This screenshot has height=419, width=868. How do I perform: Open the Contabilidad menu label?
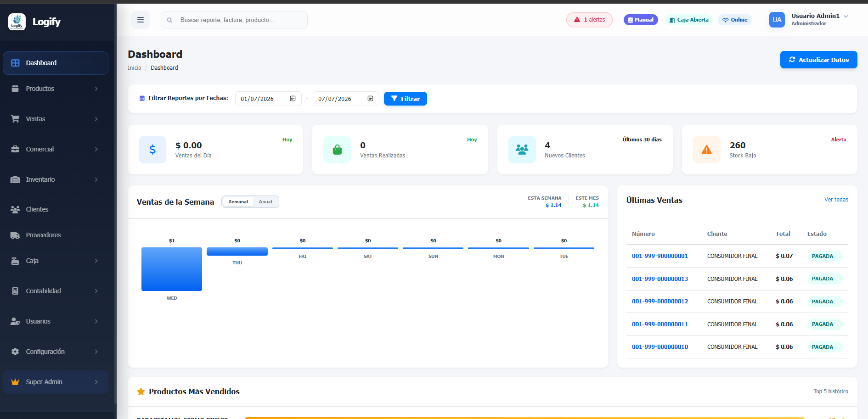tap(44, 291)
